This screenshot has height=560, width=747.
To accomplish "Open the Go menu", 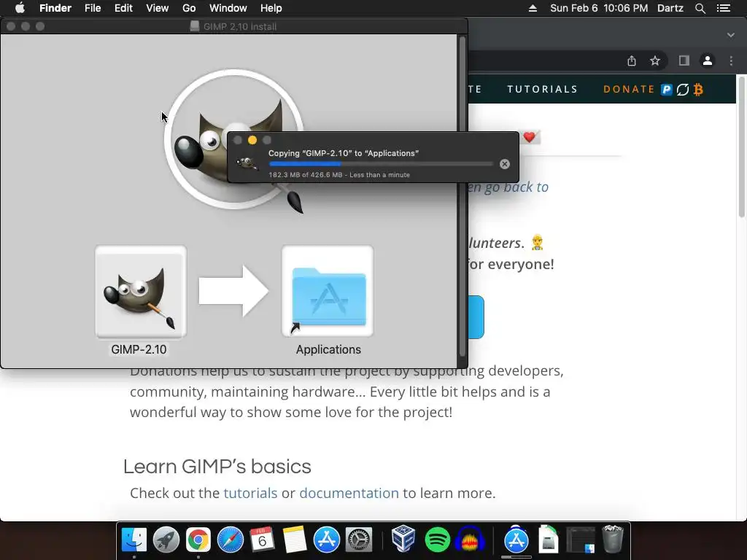I will (189, 8).
